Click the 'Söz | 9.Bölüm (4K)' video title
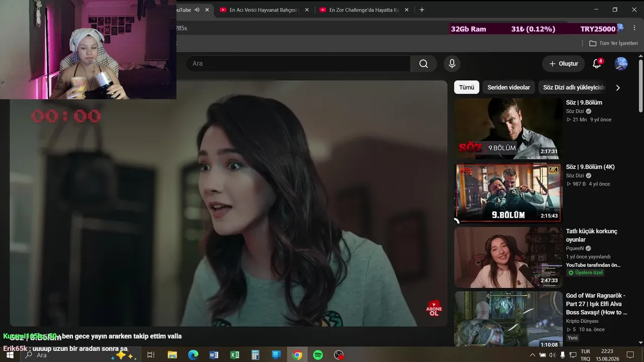The width and height of the screenshot is (644, 362). (x=590, y=167)
